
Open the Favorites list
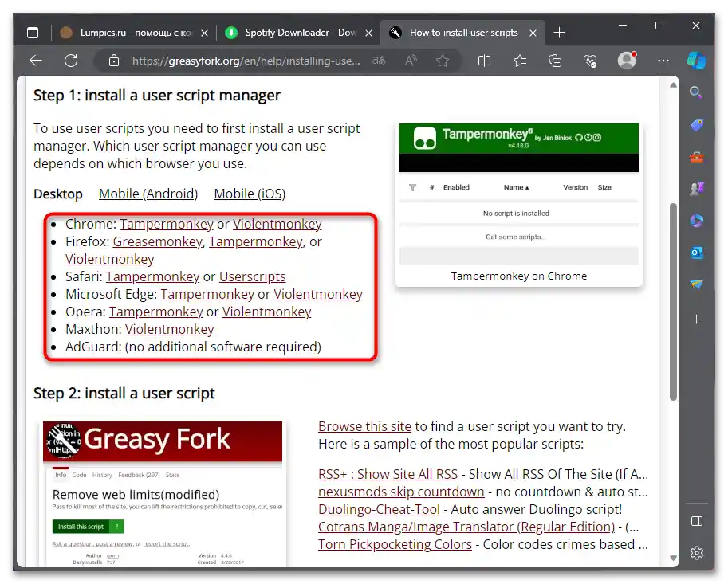point(520,61)
